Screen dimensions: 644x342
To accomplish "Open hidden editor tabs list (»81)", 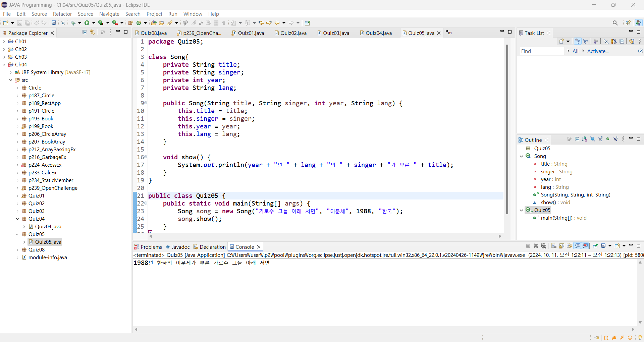I will (x=449, y=33).
